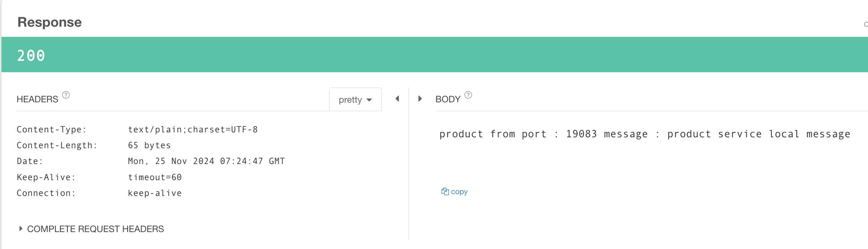Copy the response body via copy link
This screenshot has width=868, height=249.
coord(459,191)
